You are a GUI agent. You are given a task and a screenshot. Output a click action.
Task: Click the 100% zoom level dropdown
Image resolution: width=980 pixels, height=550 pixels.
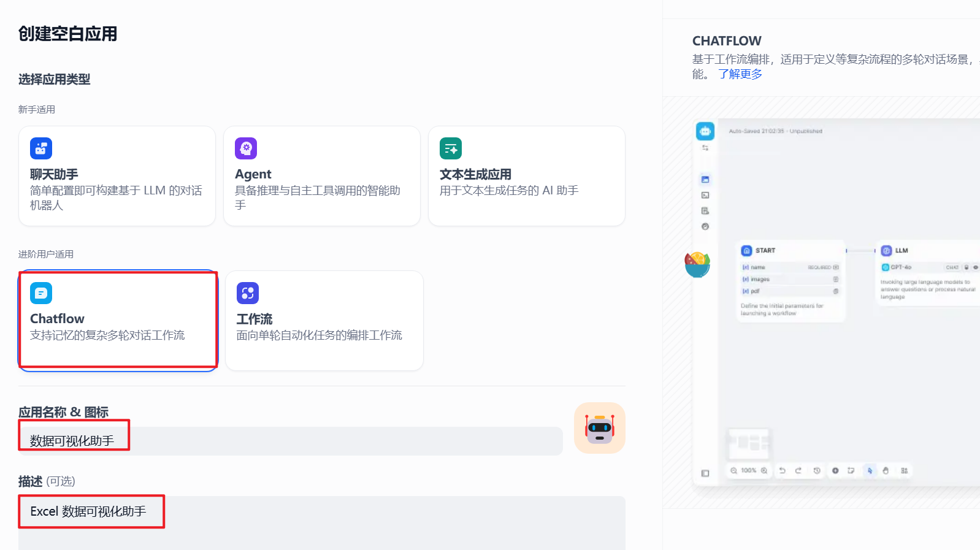(749, 471)
